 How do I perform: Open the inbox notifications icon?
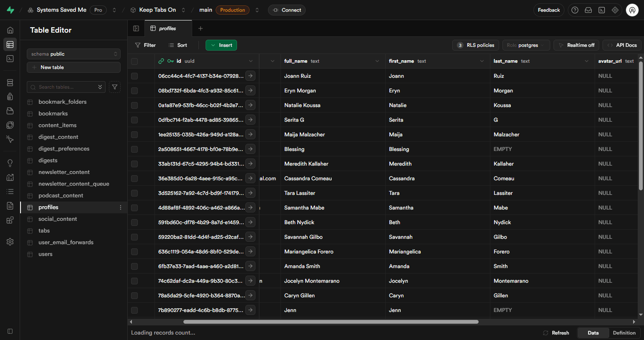coord(588,10)
